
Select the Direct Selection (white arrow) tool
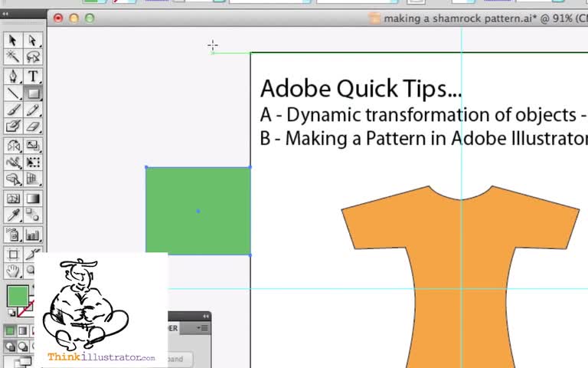(x=33, y=40)
